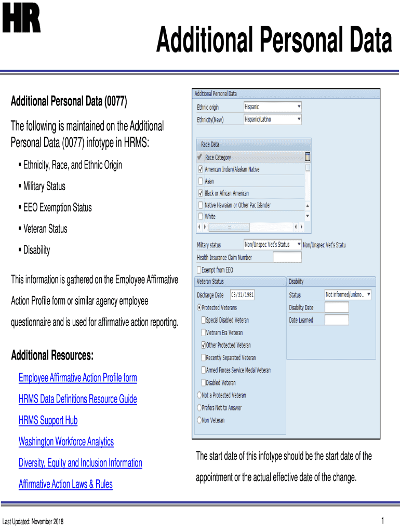
Task: Enable the Exempt from EEO checkbox
Action: (x=199, y=270)
